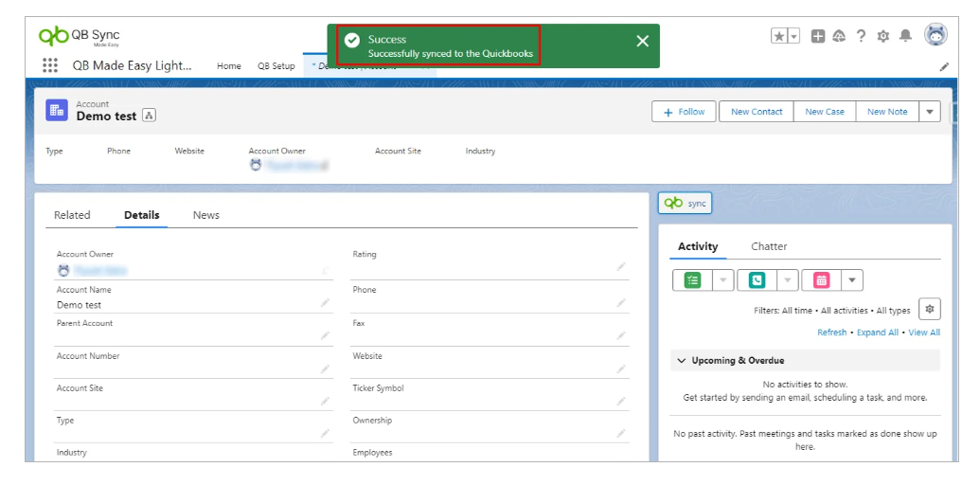Expand the New Event dropdown arrow
The image size is (980, 485).
(x=852, y=280)
